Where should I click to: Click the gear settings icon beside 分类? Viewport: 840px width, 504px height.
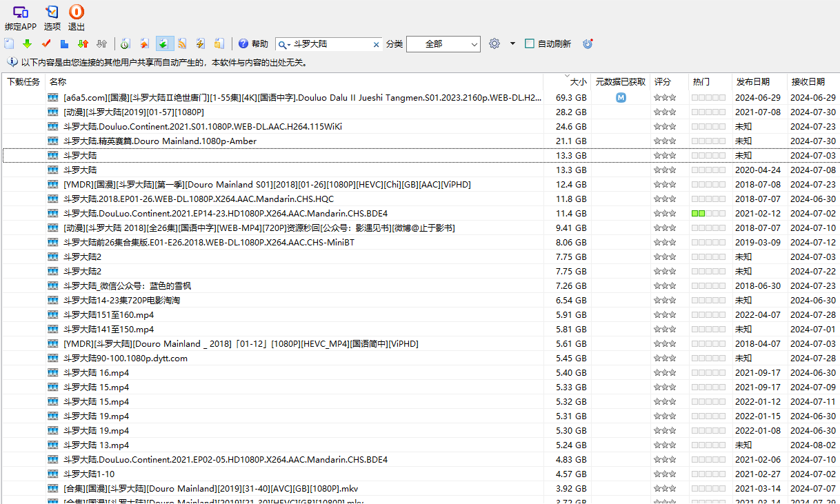(x=494, y=44)
